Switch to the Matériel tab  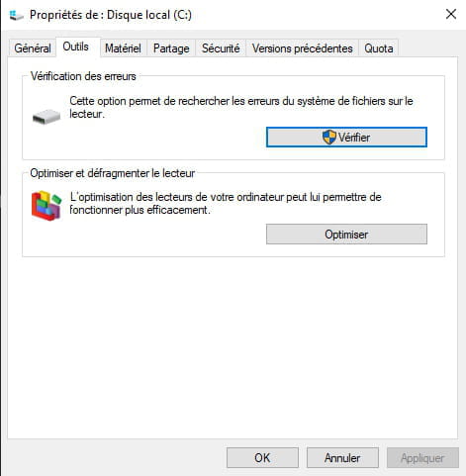pyautogui.click(x=123, y=48)
